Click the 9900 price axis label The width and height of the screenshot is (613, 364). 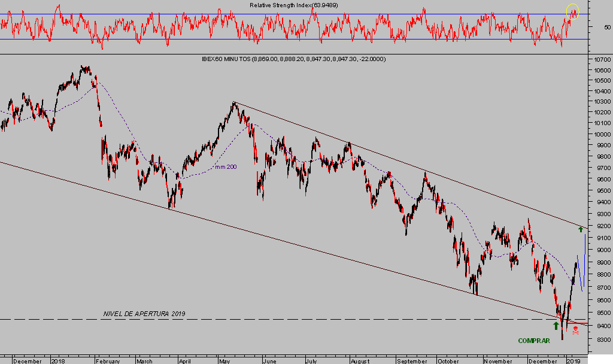click(x=603, y=145)
